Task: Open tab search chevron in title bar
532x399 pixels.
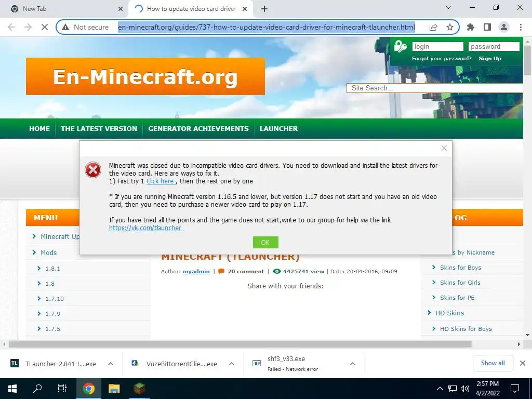Action: pyautogui.click(x=448, y=7)
